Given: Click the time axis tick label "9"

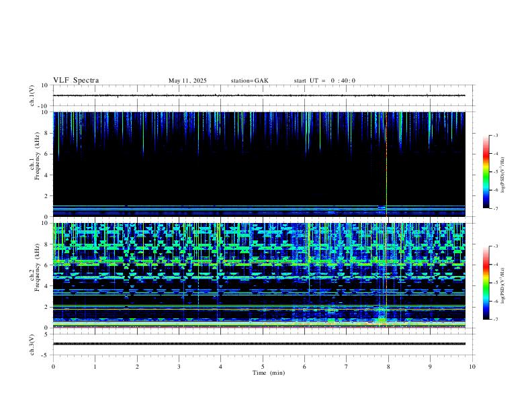Looking at the screenshot, I should coord(430,367).
